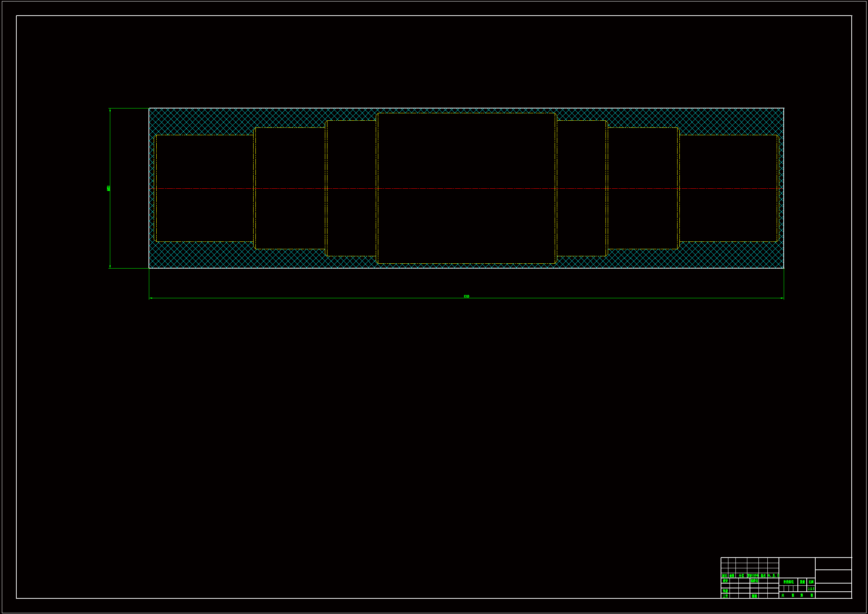Select the 阶段标记 stage mark cell
868x614 pixels.
pos(789,582)
